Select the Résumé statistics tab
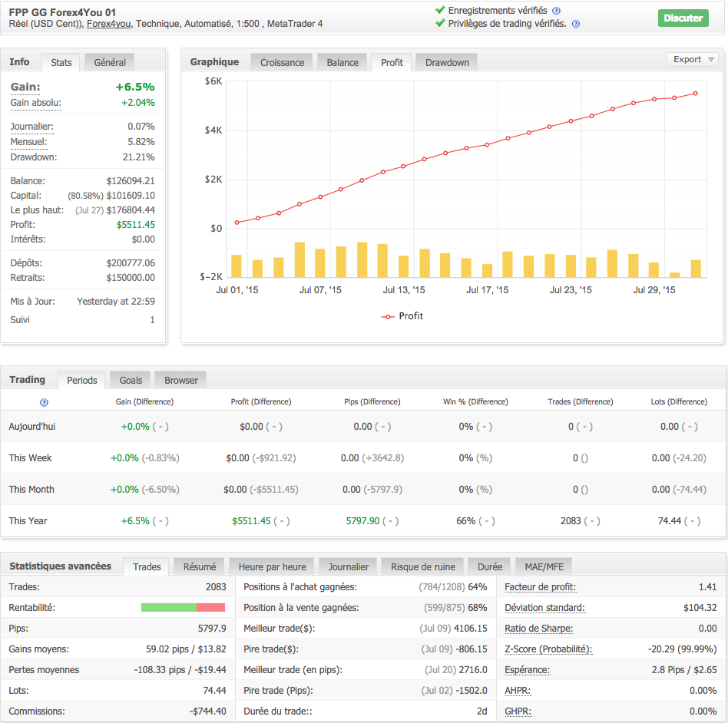 [x=200, y=566]
